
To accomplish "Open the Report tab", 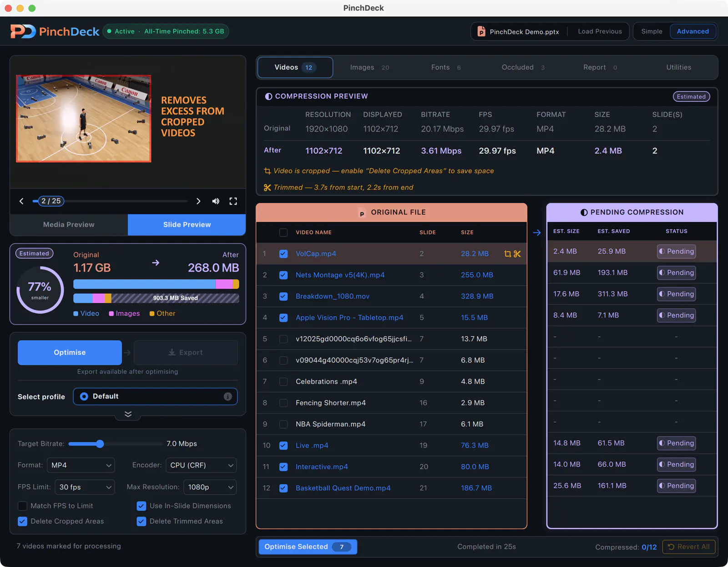I will tap(600, 67).
